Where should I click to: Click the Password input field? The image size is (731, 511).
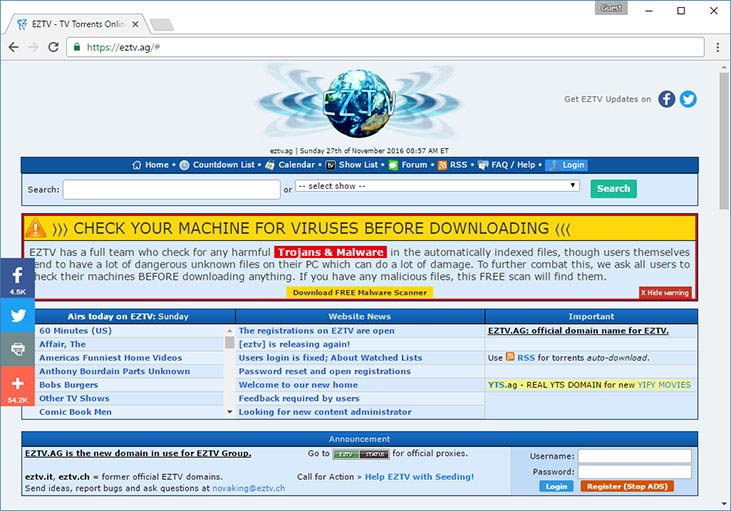click(x=635, y=472)
